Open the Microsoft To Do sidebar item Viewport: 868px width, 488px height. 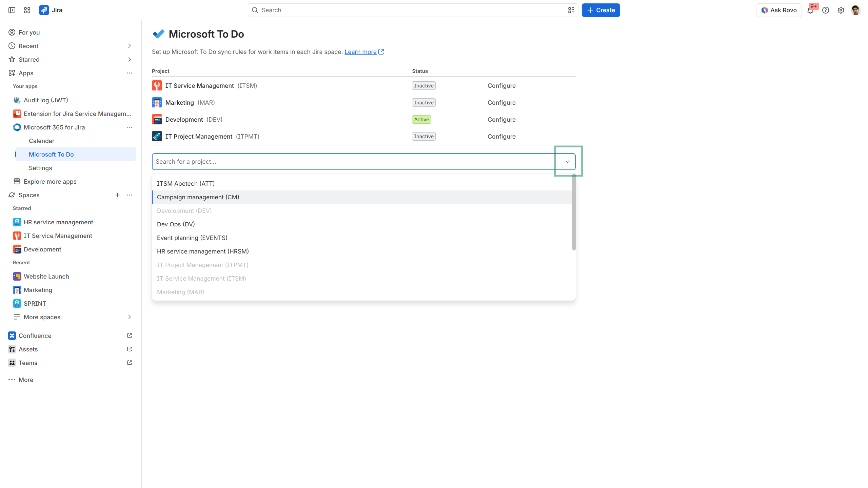pos(76,154)
